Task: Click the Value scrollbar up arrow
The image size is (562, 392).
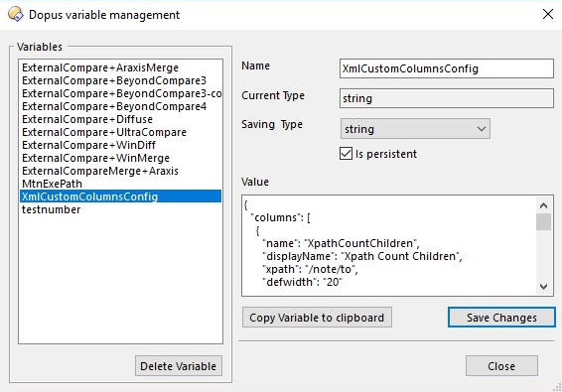Action: (543, 205)
